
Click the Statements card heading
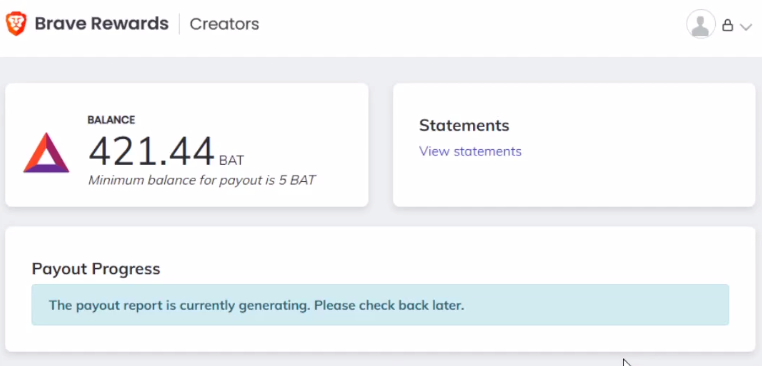pyautogui.click(x=464, y=125)
